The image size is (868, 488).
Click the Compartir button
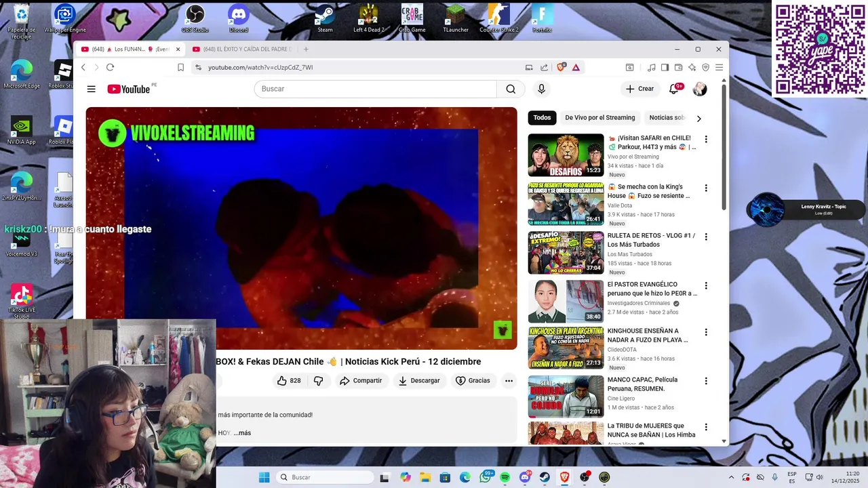point(361,381)
